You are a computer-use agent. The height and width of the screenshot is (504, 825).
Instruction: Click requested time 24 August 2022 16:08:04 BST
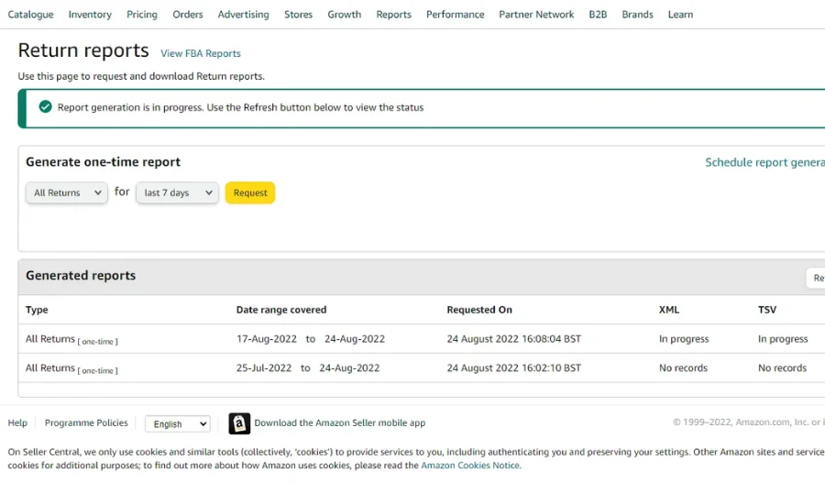pos(514,339)
